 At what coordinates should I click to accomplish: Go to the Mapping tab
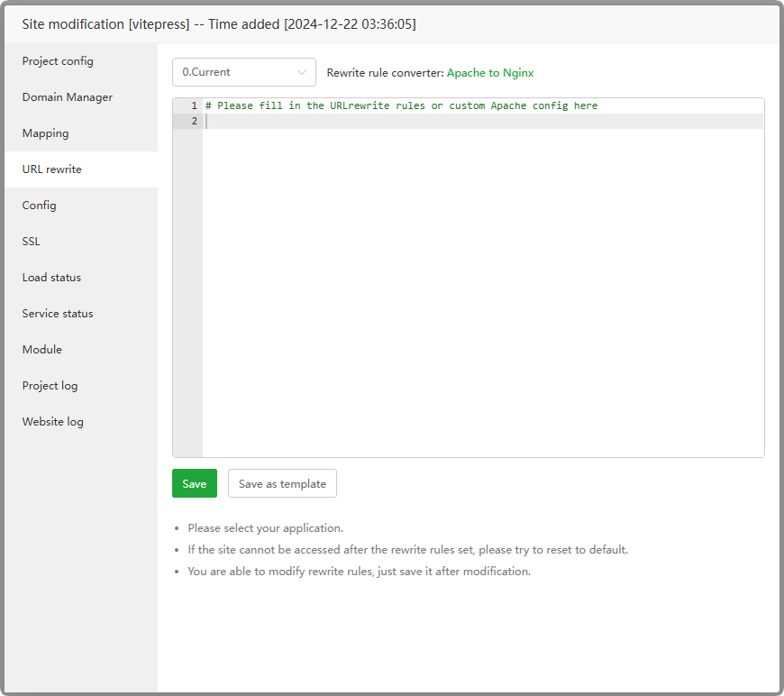coord(46,133)
